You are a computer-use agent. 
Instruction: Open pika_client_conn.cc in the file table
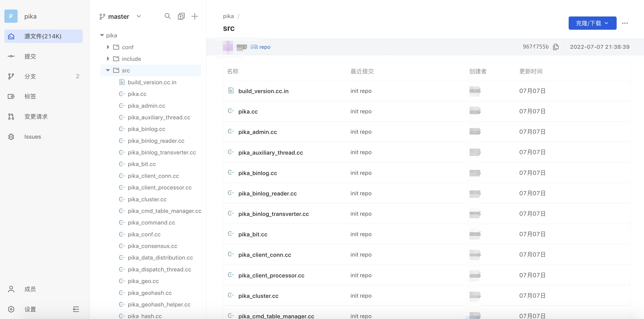[x=265, y=255]
